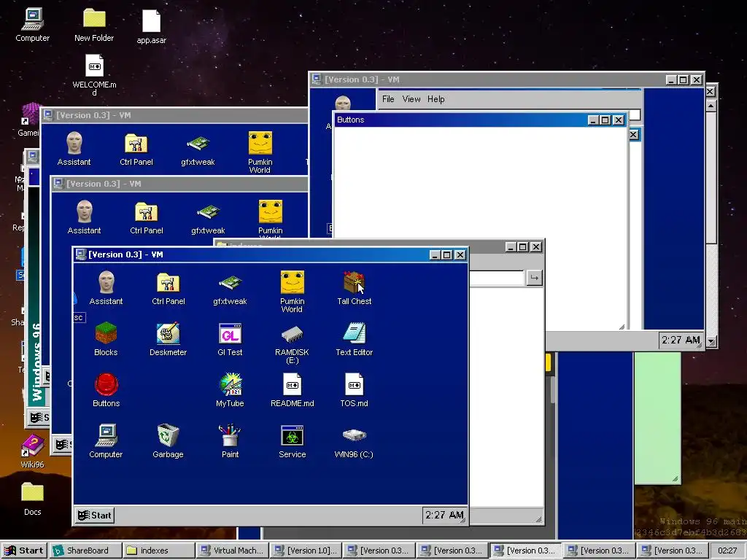The width and height of the screenshot is (747, 560).
Task: Click the go arrow button beside address field
Action: coord(534,278)
